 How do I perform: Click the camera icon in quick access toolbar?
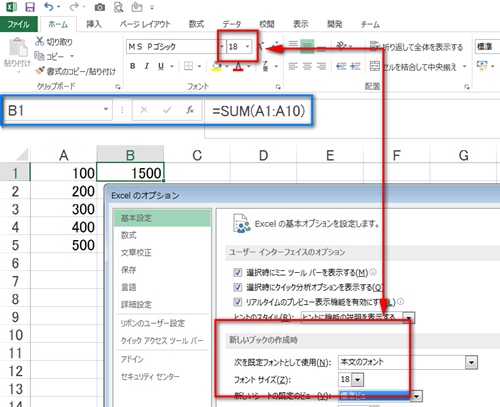pos(99,7)
